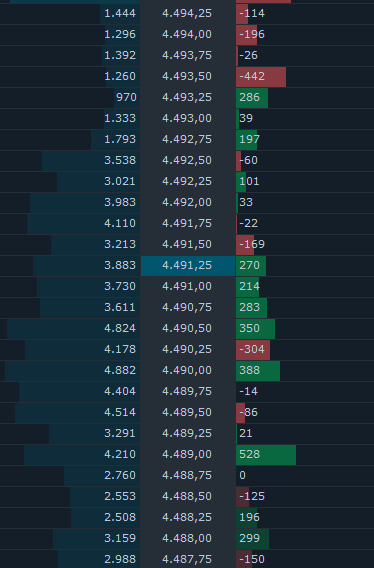Click volume cell 970

[x=126, y=97]
